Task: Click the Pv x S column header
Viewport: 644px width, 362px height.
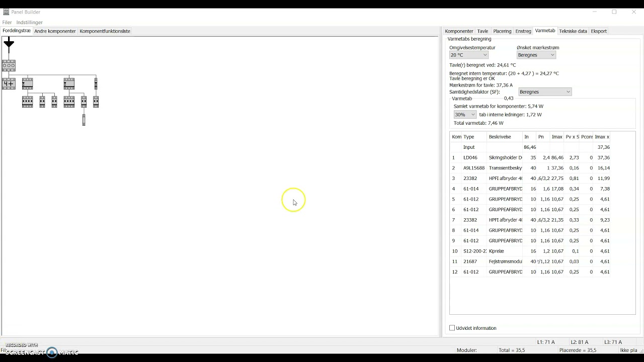Action: 572,137
